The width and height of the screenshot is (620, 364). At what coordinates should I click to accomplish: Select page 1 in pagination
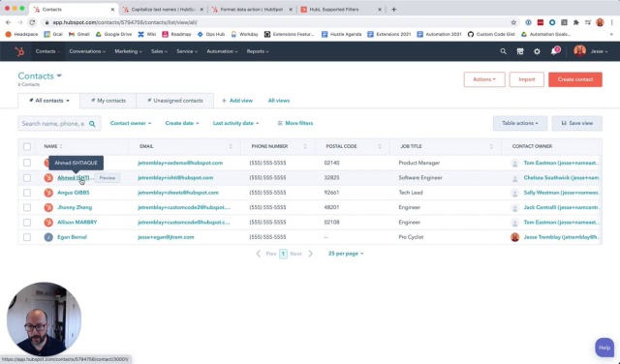click(x=283, y=254)
